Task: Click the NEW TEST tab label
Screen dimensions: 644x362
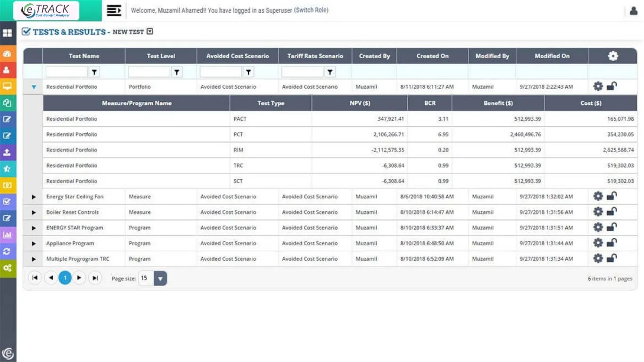Action: click(x=128, y=32)
